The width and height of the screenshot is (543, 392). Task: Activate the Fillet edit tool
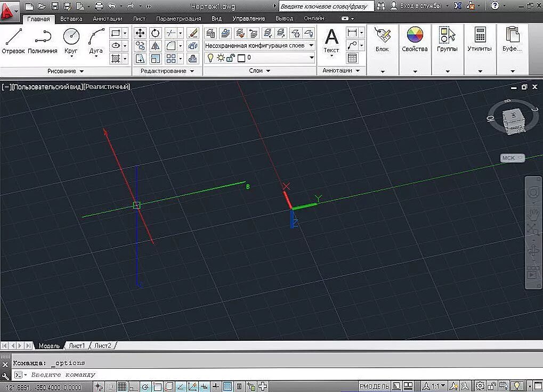tap(171, 46)
